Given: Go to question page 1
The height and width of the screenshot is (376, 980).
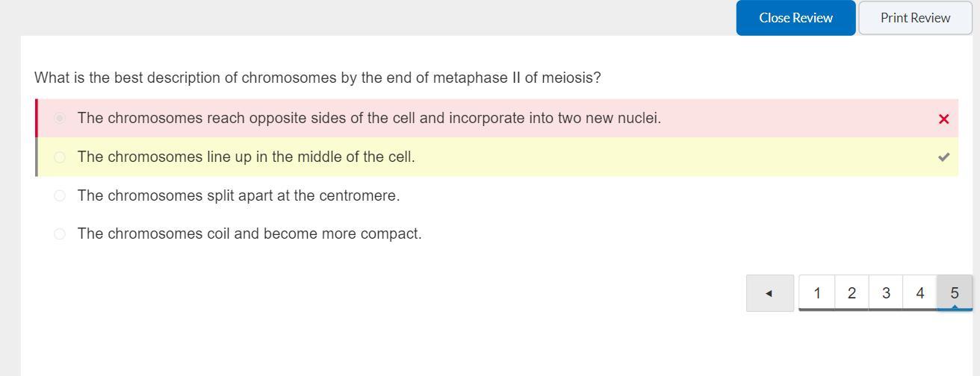Looking at the screenshot, I should [816, 293].
